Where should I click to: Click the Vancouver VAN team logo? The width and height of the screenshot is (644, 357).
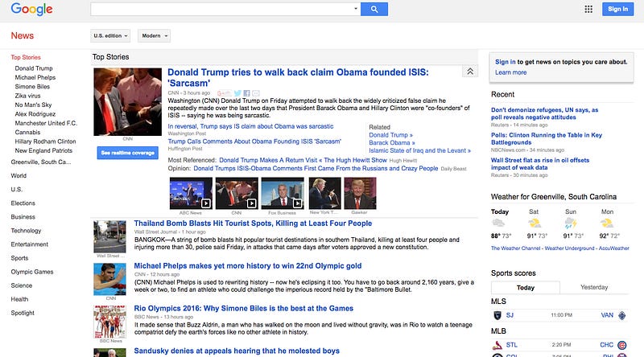(x=622, y=315)
